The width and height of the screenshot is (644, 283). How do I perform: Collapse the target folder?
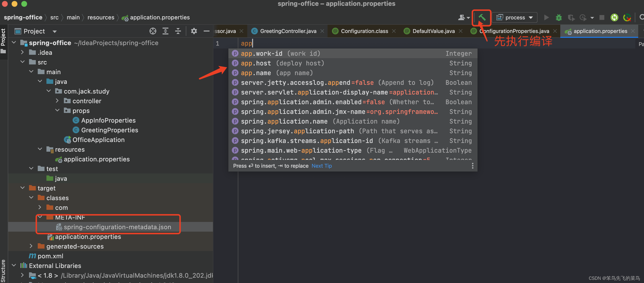pyautogui.click(x=22, y=188)
